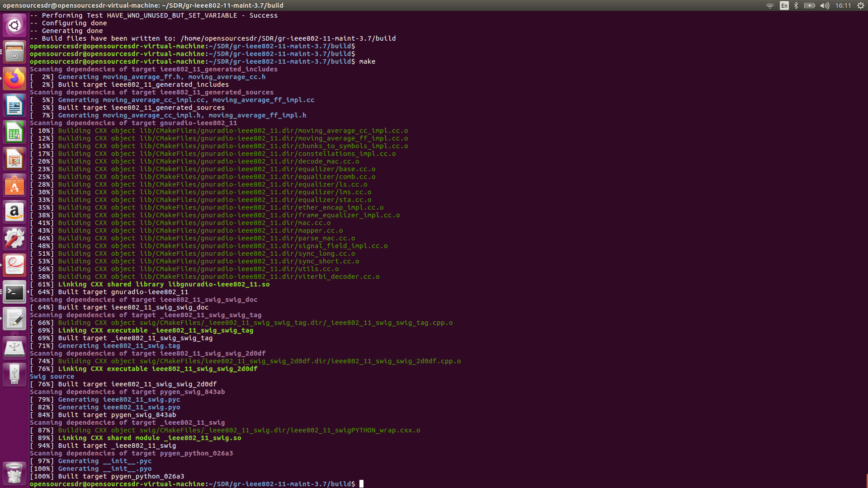Launch LibreOffice Writer

coord(14,105)
